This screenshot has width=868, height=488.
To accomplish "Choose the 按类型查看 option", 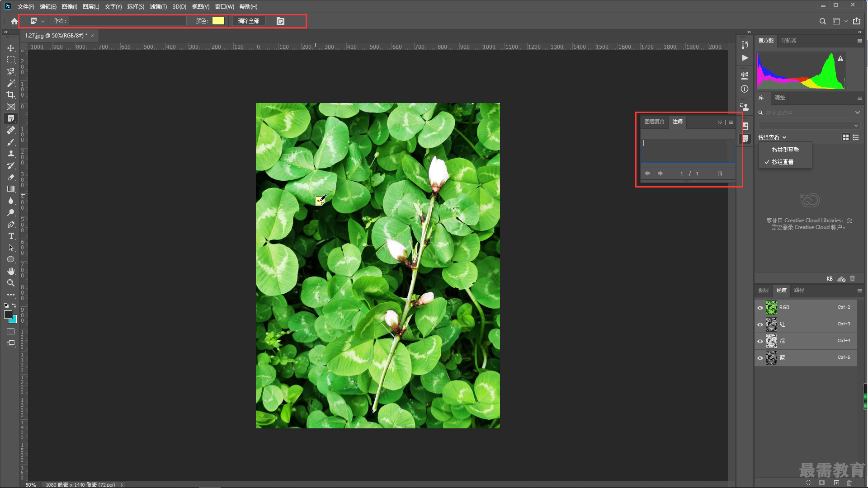I will [785, 150].
